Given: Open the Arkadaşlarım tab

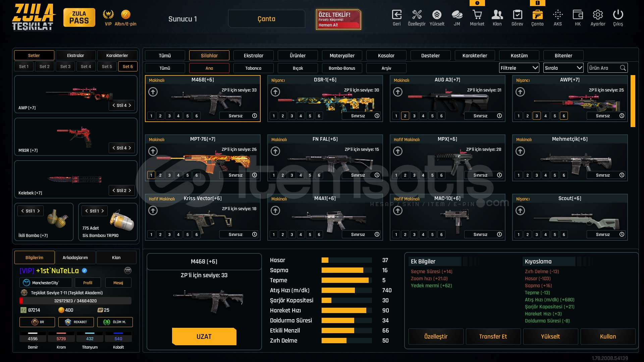Looking at the screenshot, I should (x=75, y=257).
